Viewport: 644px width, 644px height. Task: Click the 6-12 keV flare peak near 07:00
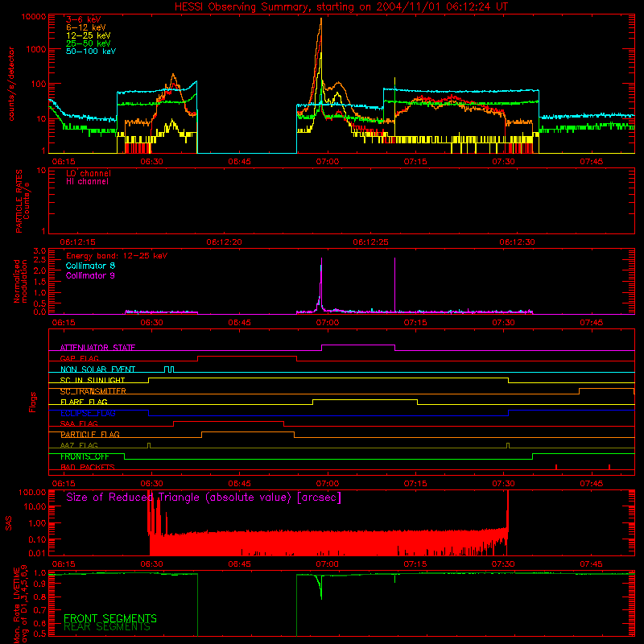321,19
